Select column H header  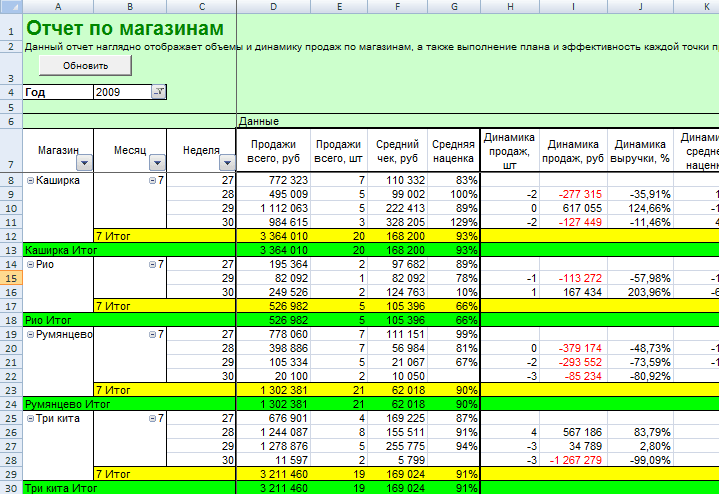(x=509, y=7)
